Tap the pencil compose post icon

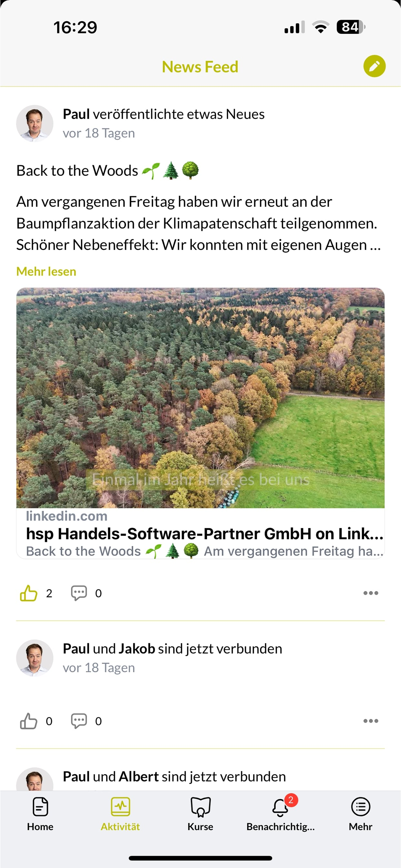point(374,66)
